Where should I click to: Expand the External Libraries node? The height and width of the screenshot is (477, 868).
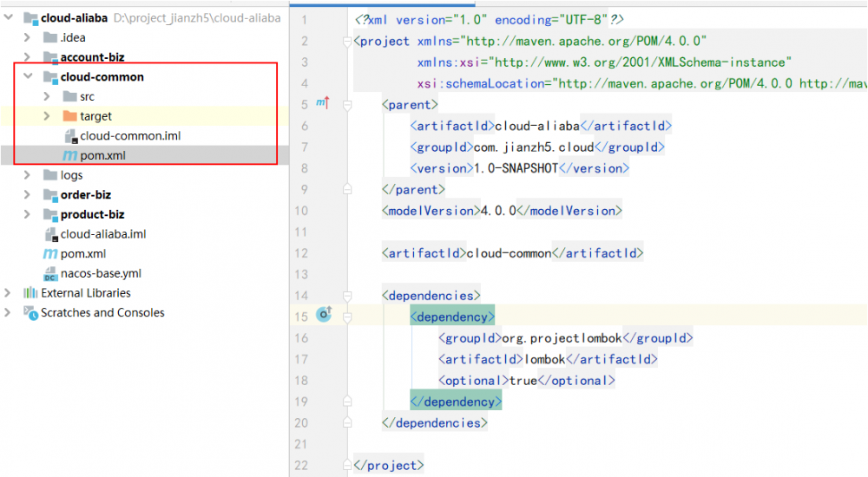(x=9, y=293)
